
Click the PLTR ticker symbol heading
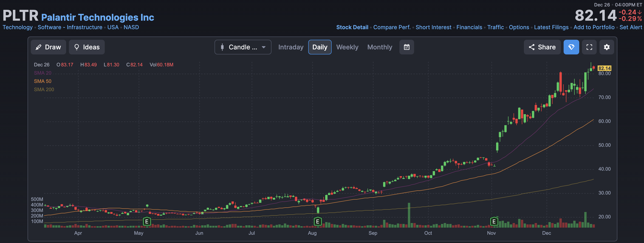[20, 15]
